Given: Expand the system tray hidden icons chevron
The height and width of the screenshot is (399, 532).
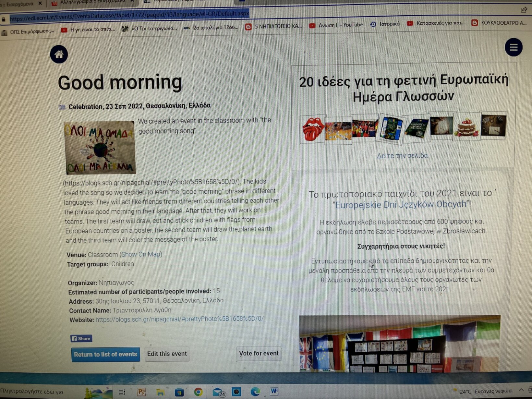Looking at the screenshot, I should tap(521, 390).
